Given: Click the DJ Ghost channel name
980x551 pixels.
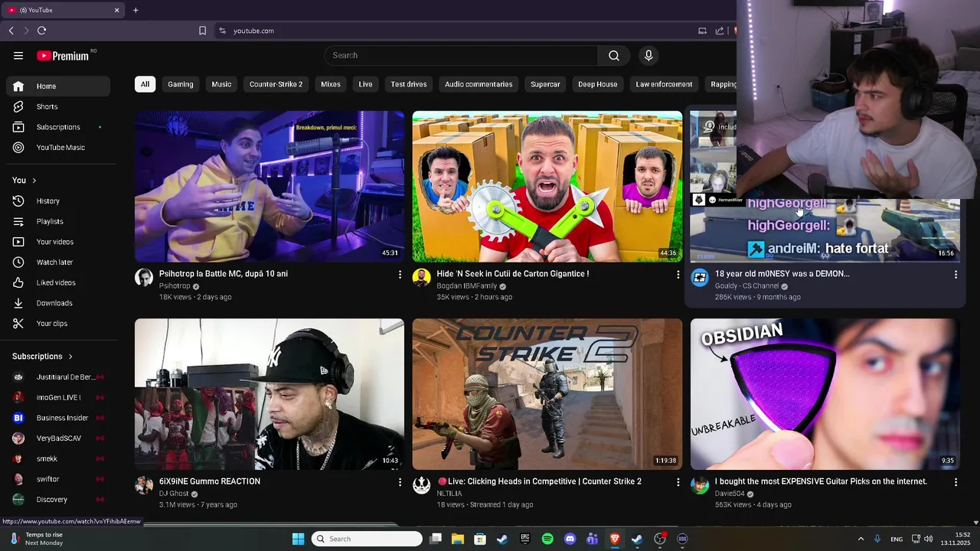Looking at the screenshot, I should [x=174, y=494].
